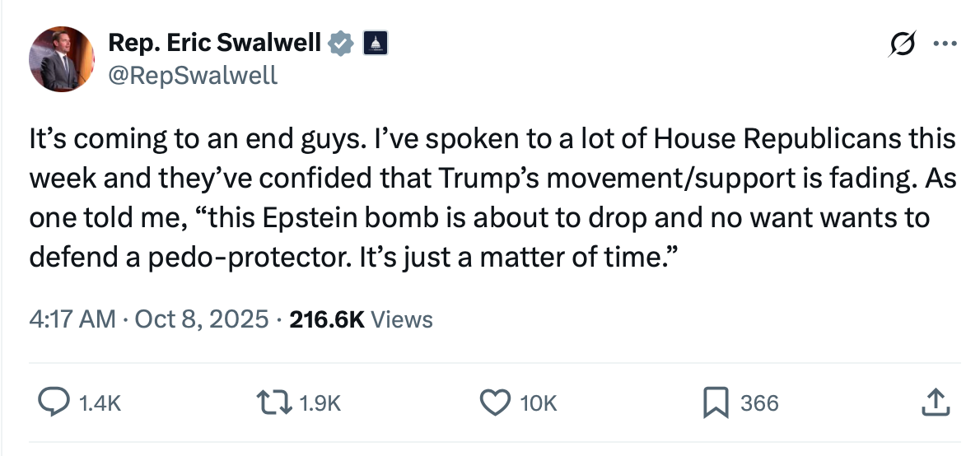Click the reply speech bubble icon

pyautogui.click(x=54, y=402)
